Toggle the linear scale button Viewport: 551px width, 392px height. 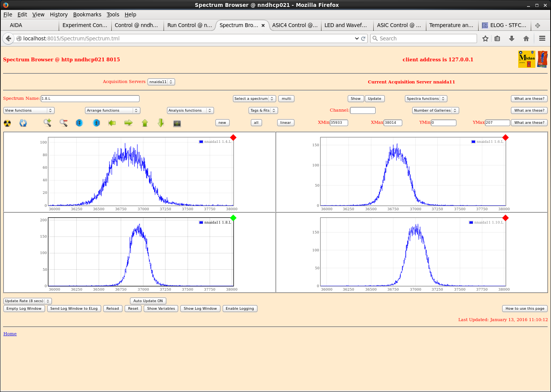tap(285, 123)
